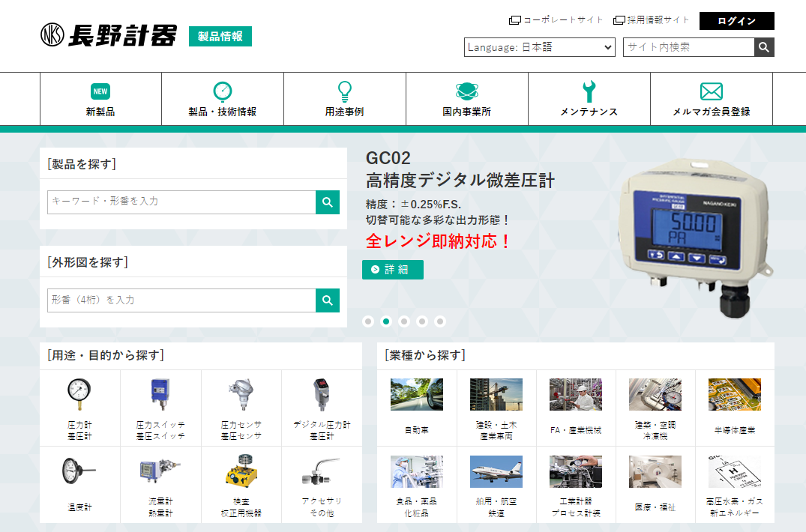The image size is (806, 532).
Task: Click the site search magnifier button
Action: click(764, 47)
